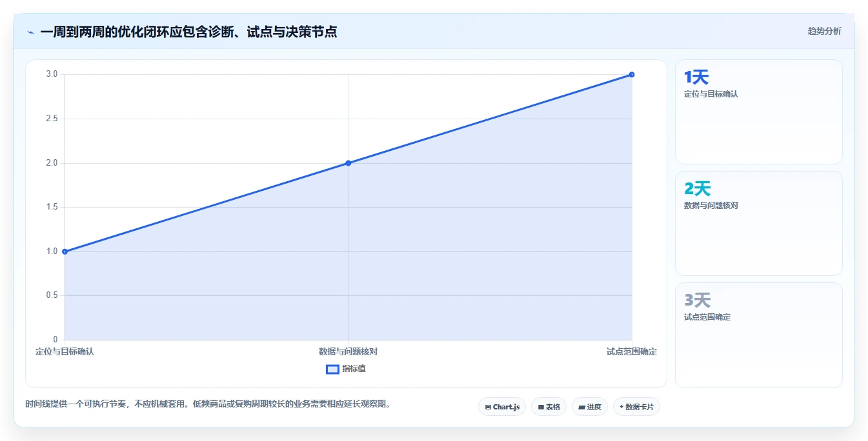Viewport: 868px width, 441px height.
Task: Click the lightning icon beside the title
Action: click(x=30, y=32)
